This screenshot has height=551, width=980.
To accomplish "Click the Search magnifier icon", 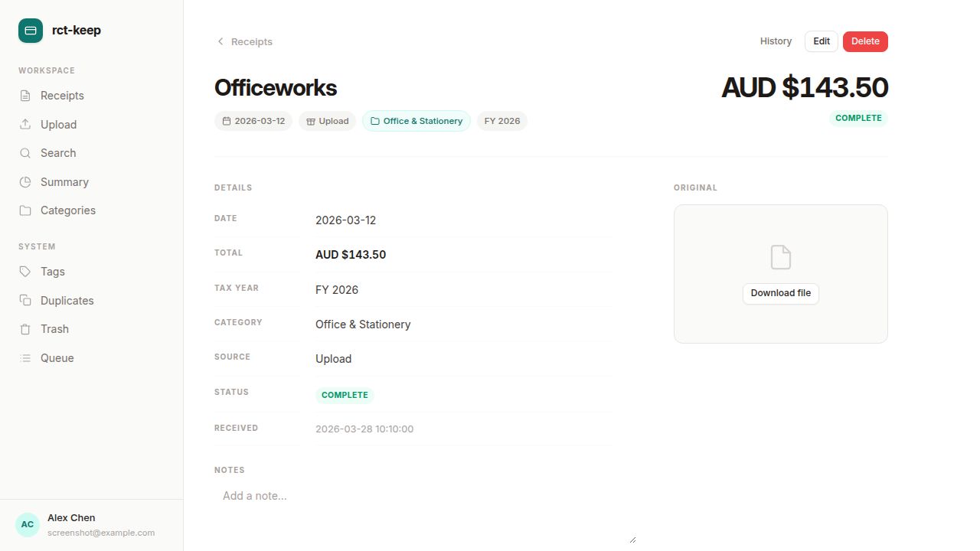I will coord(27,153).
